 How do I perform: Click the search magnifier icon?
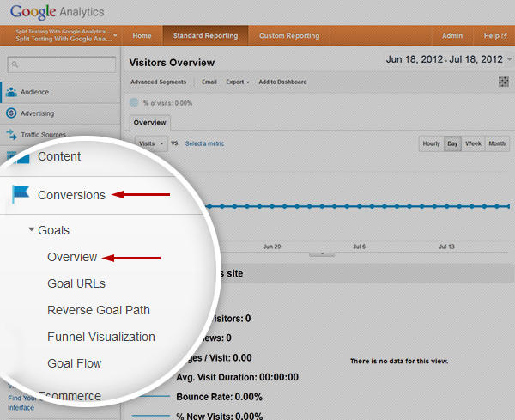pos(15,64)
